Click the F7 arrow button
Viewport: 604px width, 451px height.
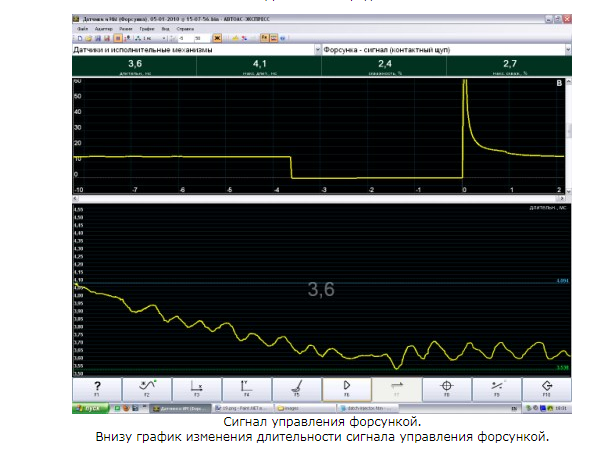[x=397, y=389]
